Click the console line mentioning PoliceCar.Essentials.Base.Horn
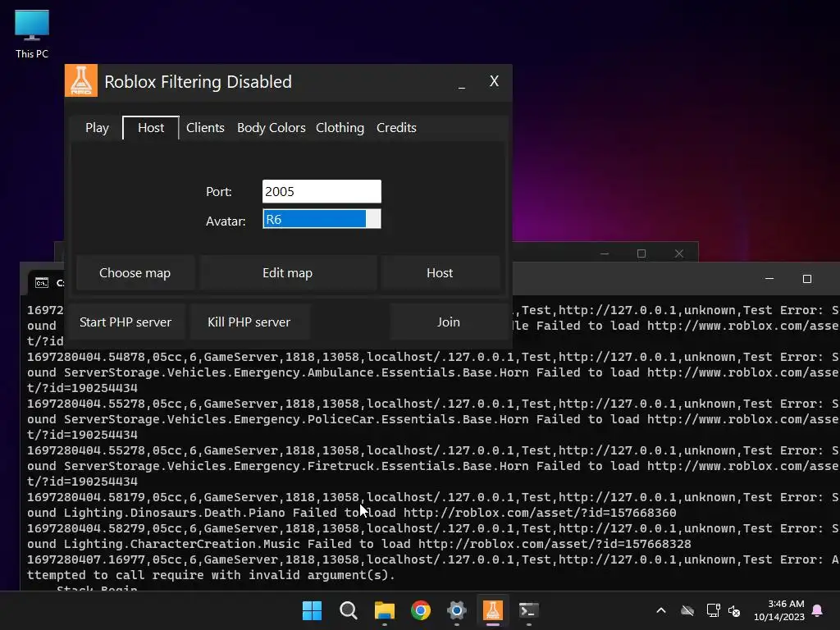Screen dimensions: 840x630 433,419
